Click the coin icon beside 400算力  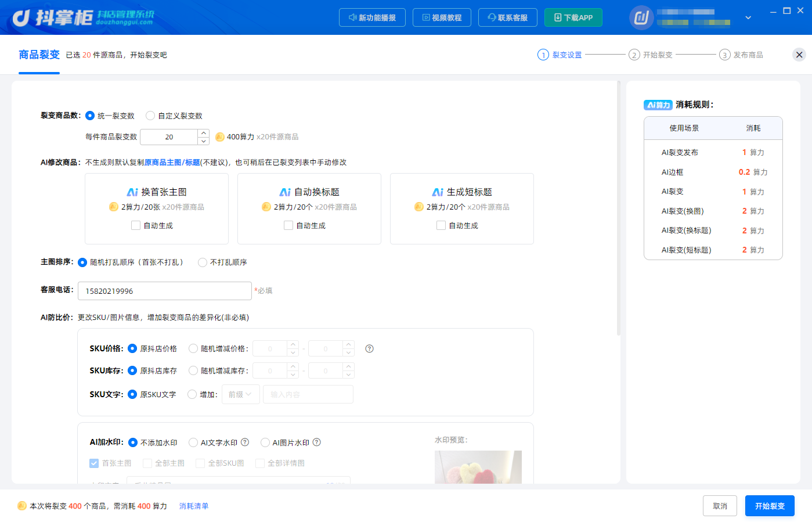220,137
